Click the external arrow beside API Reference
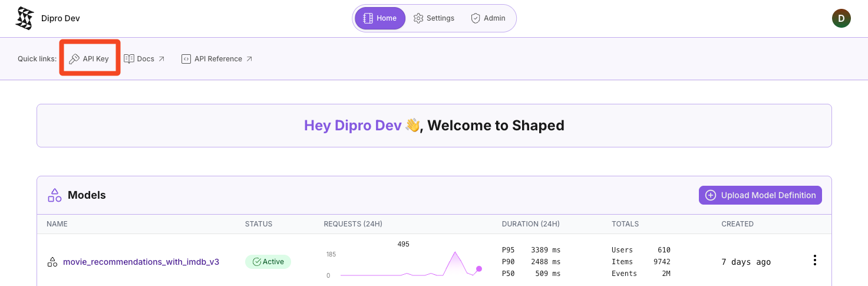The width and height of the screenshot is (868, 286). 249,59
